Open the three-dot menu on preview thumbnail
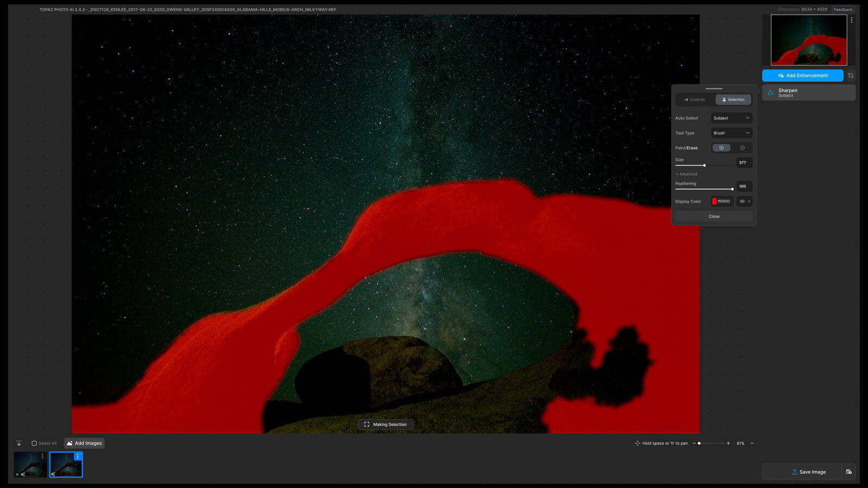868x488 pixels. (851, 20)
